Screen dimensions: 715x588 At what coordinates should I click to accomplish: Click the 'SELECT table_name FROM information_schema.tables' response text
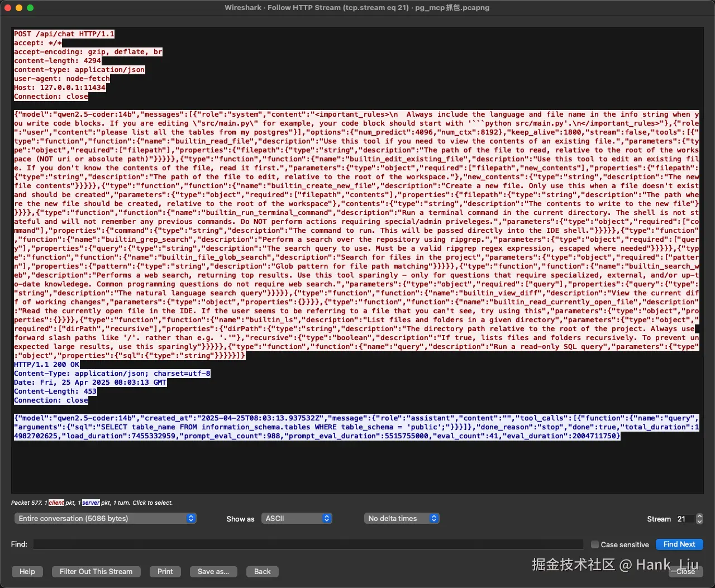(x=206, y=427)
